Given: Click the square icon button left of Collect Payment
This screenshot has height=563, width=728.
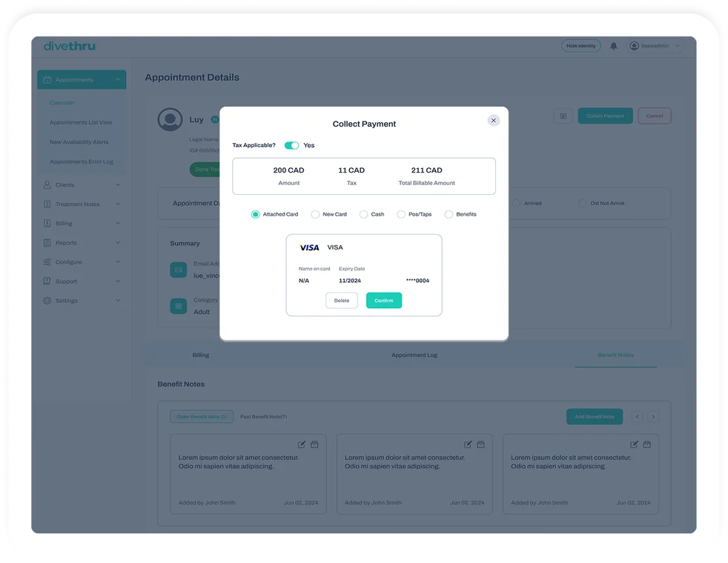Looking at the screenshot, I should click(x=563, y=116).
